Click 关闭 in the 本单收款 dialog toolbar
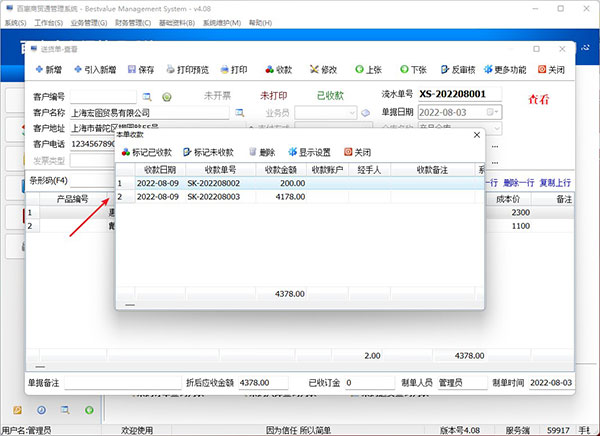600x436 pixels. point(357,152)
